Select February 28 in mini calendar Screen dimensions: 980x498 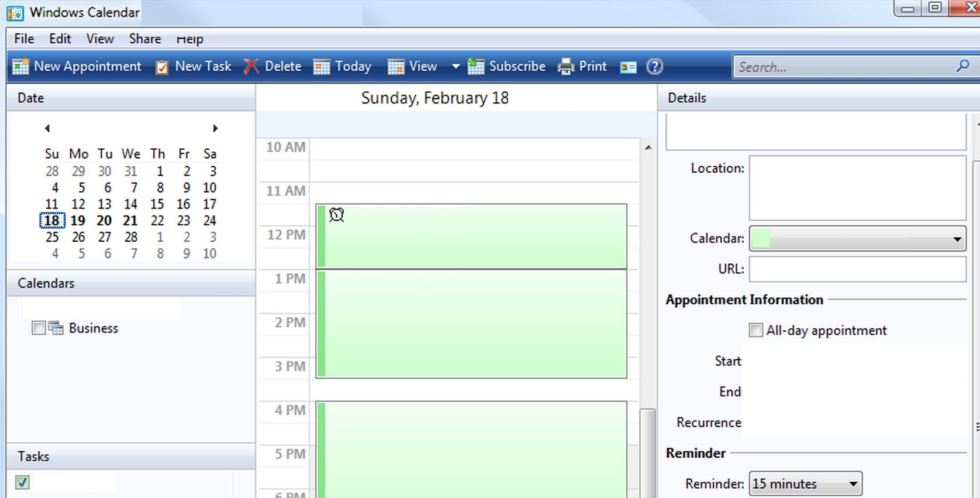point(130,237)
